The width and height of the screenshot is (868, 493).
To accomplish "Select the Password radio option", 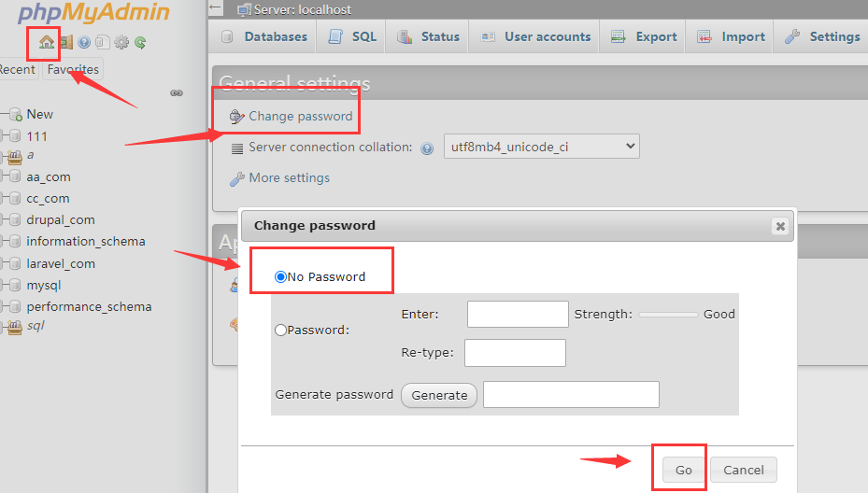I will [x=280, y=330].
